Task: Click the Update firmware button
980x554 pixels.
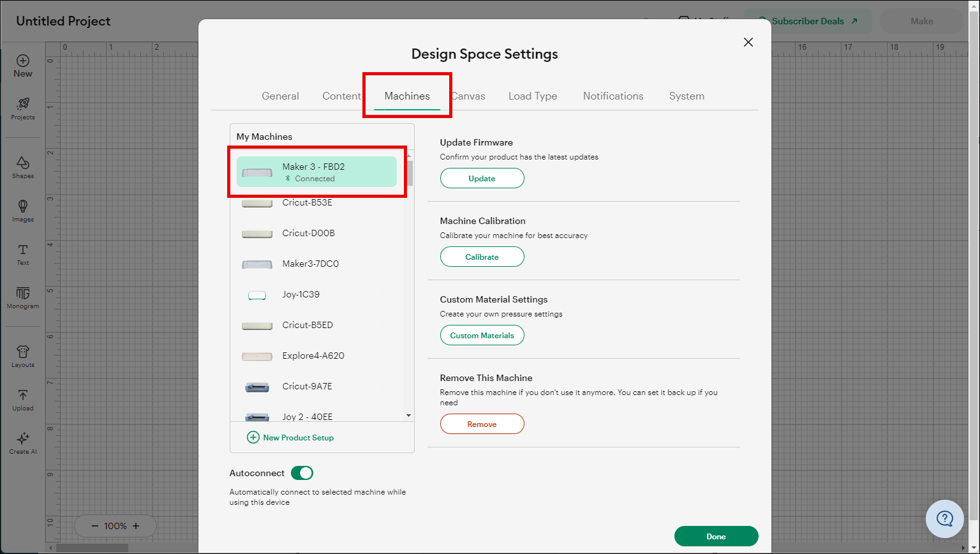Action: [x=482, y=179]
